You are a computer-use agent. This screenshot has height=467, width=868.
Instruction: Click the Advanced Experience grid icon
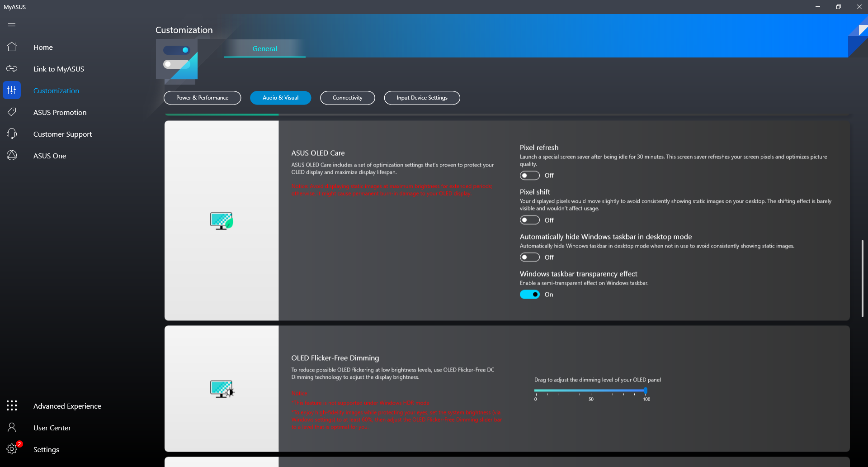click(12, 405)
